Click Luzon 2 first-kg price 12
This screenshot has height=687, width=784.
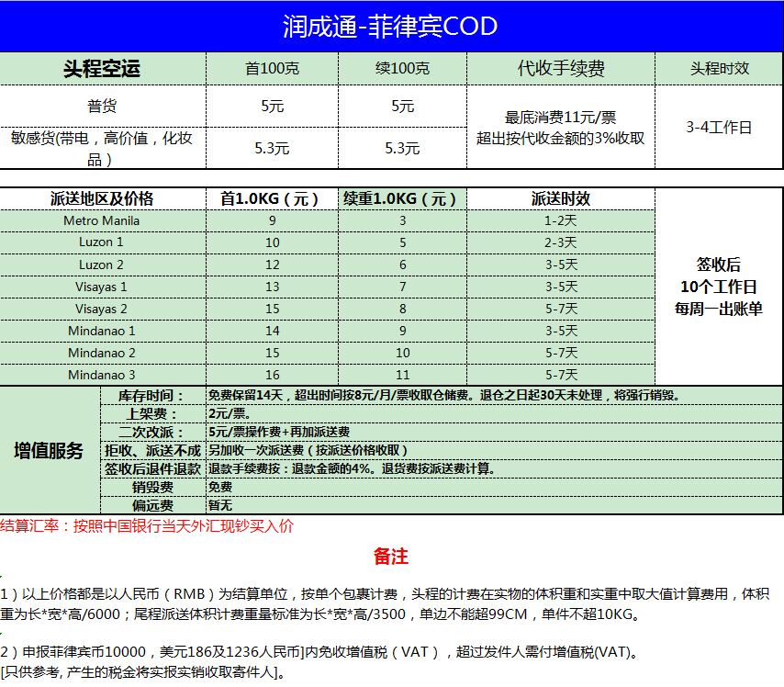(272, 265)
